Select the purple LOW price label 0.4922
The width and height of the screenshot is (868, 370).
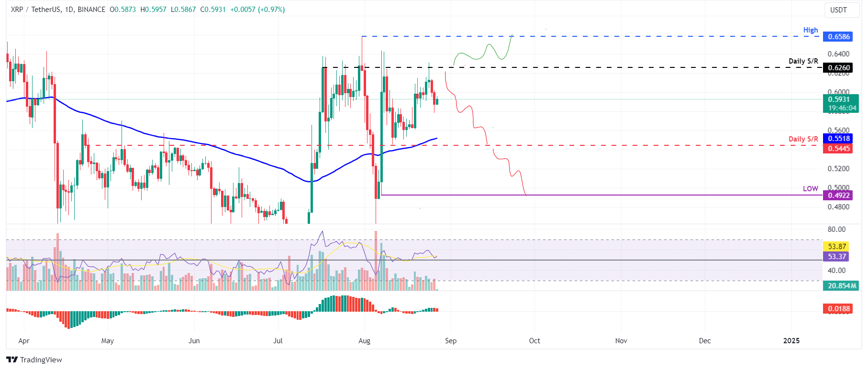coord(837,195)
